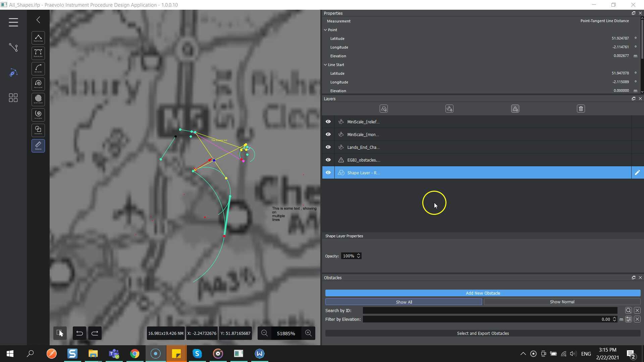Collapse the Line Start section
Viewport: 644px width, 362px height.
pyautogui.click(x=325, y=65)
